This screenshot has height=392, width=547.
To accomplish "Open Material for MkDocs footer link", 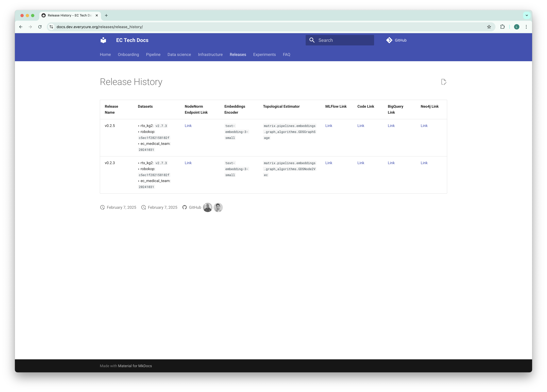I will tap(135, 366).
